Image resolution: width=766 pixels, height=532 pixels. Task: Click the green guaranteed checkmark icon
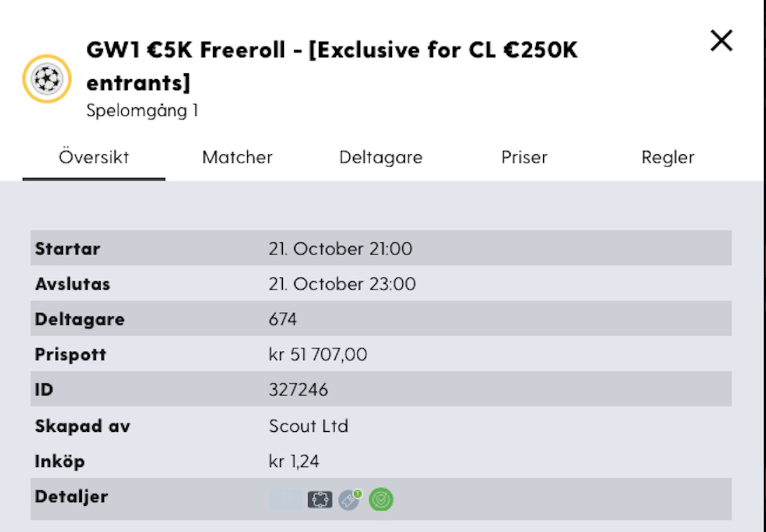coord(381,499)
